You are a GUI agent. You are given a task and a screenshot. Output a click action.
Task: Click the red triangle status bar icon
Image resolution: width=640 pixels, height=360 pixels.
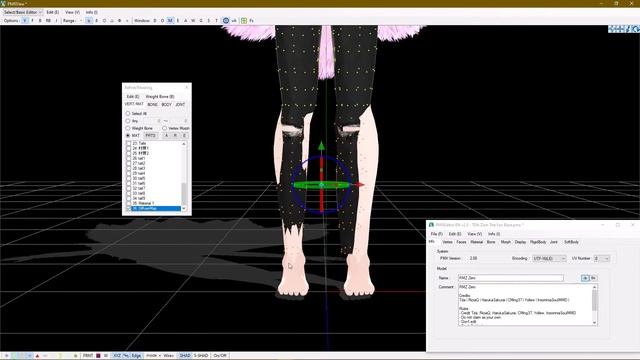click(37, 356)
